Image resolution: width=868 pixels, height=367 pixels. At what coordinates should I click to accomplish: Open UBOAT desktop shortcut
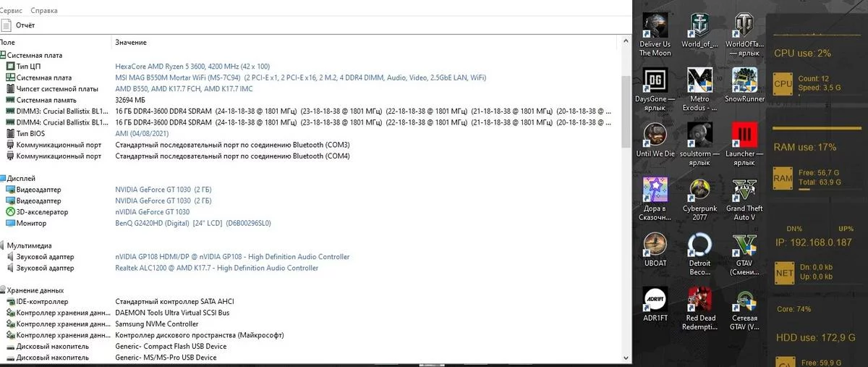click(x=655, y=250)
